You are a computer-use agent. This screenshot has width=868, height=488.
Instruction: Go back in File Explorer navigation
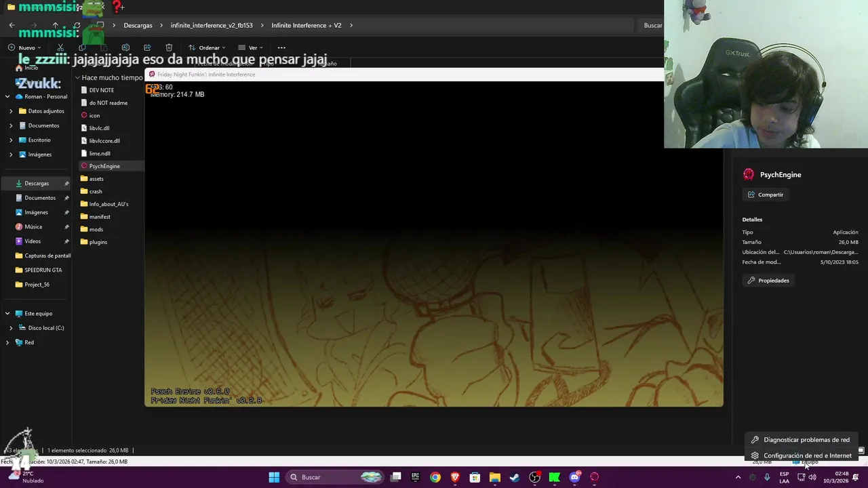pyautogui.click(x=12, y=25)
